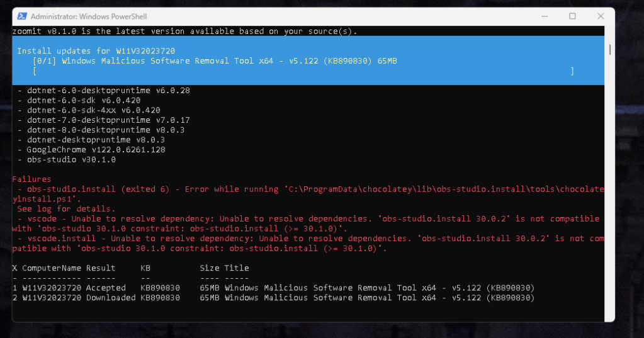Click the 'Title' column header
Screen dimensions: 644x338
[x=237, y=268]
